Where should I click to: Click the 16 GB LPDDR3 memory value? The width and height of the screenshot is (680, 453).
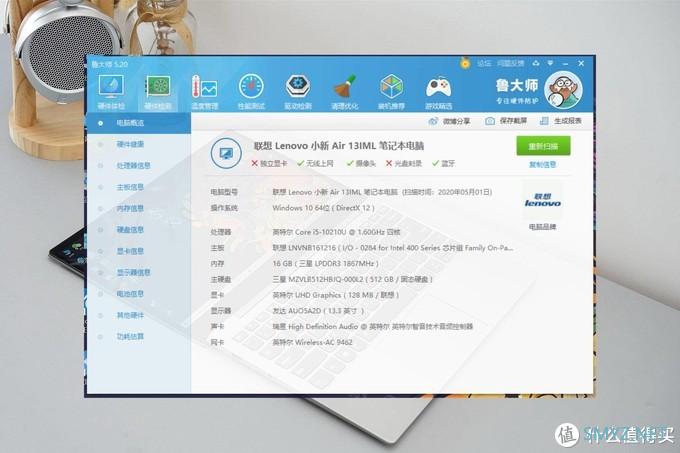point(325,264)
